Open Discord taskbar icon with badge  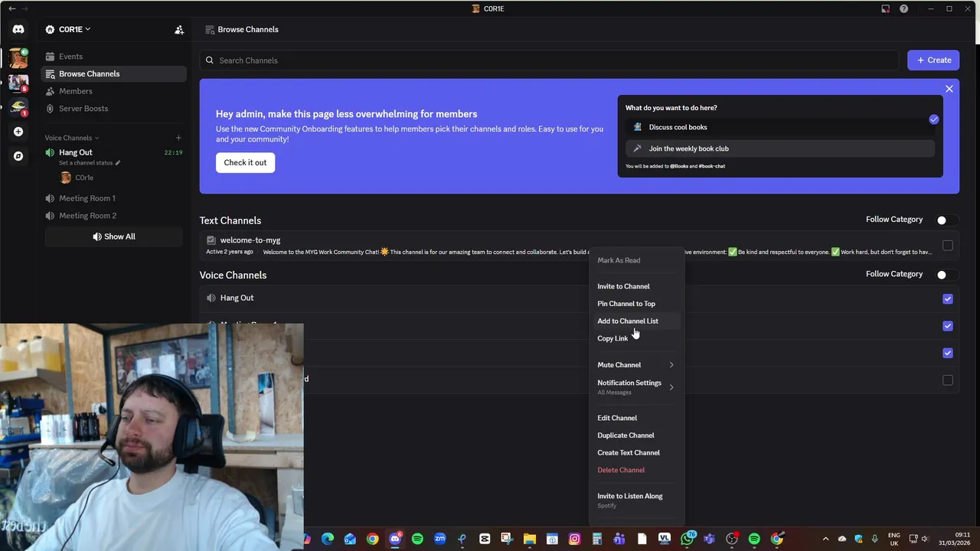pyautogui.click(x=395, y=539)
